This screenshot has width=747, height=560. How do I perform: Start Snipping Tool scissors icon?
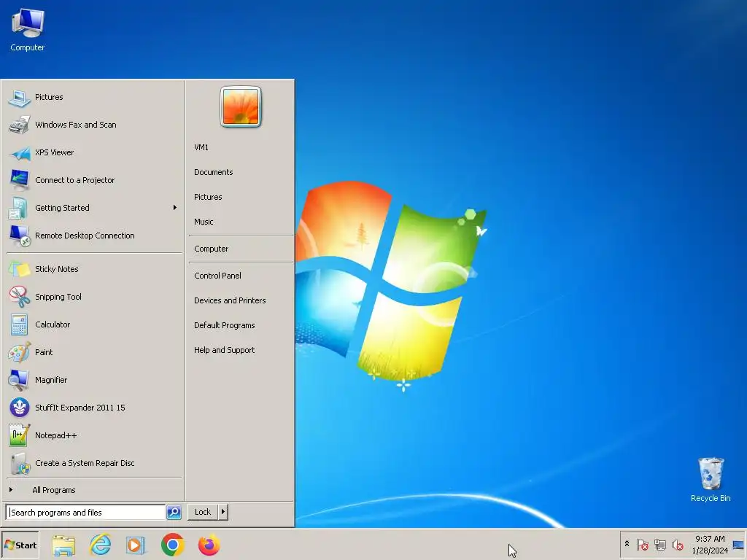(19, 297)
